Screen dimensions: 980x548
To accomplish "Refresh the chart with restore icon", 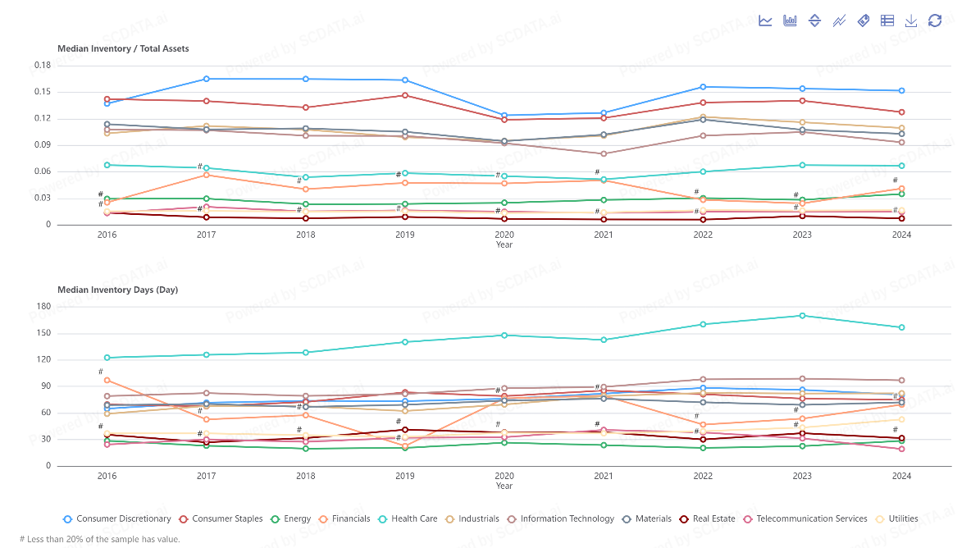I will [935, 21].
